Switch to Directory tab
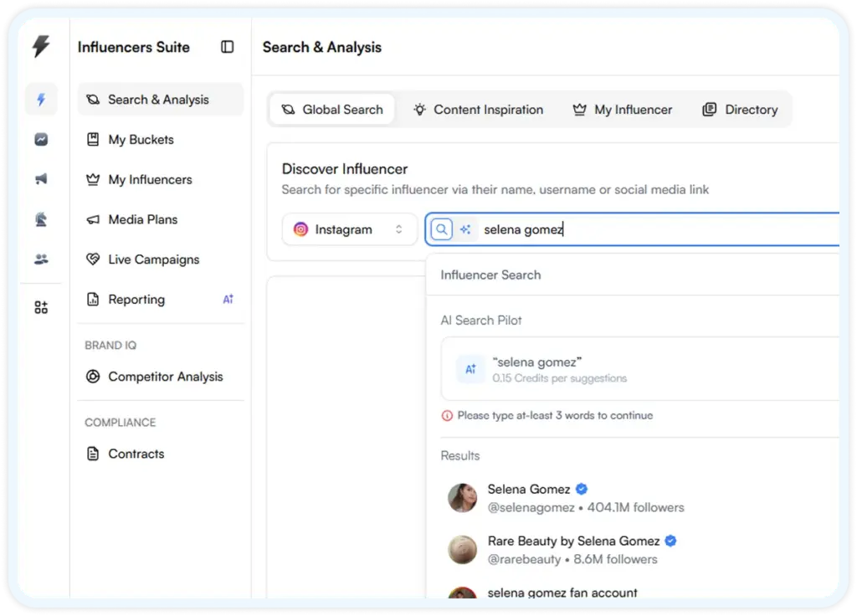Viewport: 857px width, 616px height. coord(741,110)
